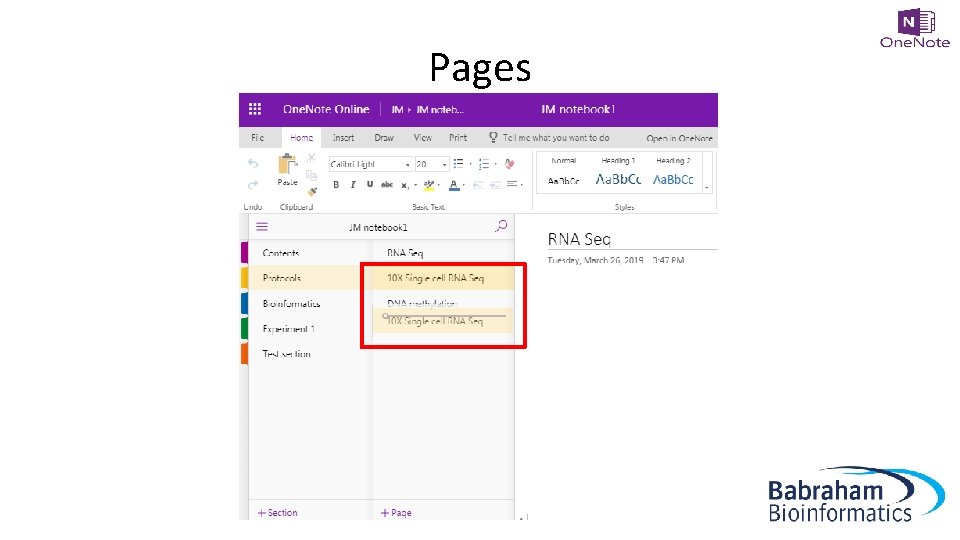Click the OneNote Online title
960x540 pixels.
coord(326,109)
